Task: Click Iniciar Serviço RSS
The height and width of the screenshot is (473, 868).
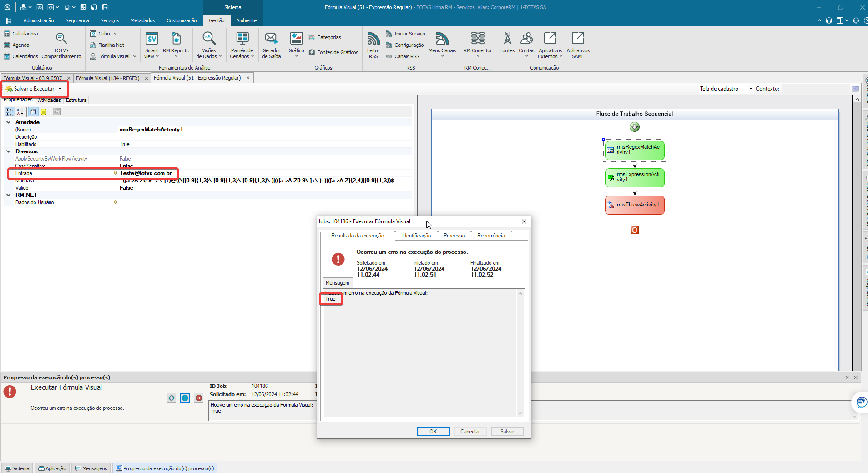Action: 405,34
